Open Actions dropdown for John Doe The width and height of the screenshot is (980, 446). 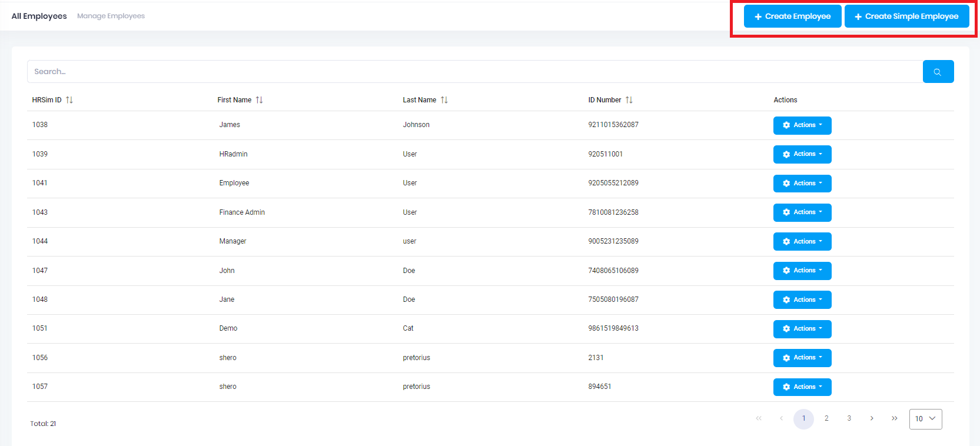802,271
